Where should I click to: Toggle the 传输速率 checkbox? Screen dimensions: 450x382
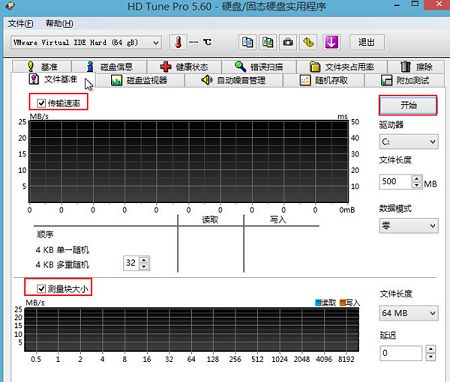(41, 103)
